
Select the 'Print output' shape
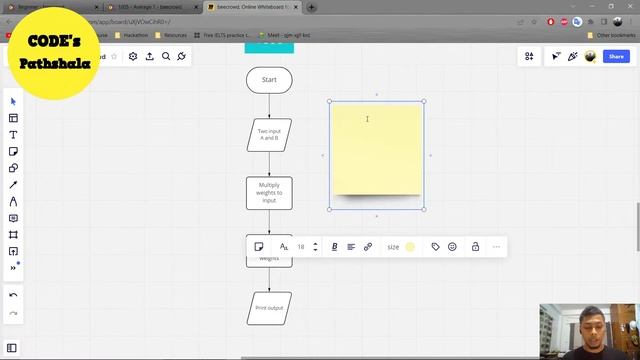click(x=269, y=308)
